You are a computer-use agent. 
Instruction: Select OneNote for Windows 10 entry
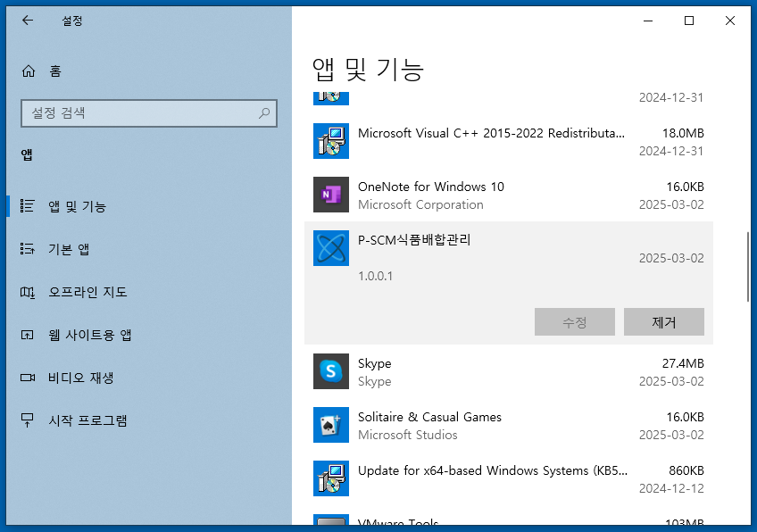[x=509, y=195]
